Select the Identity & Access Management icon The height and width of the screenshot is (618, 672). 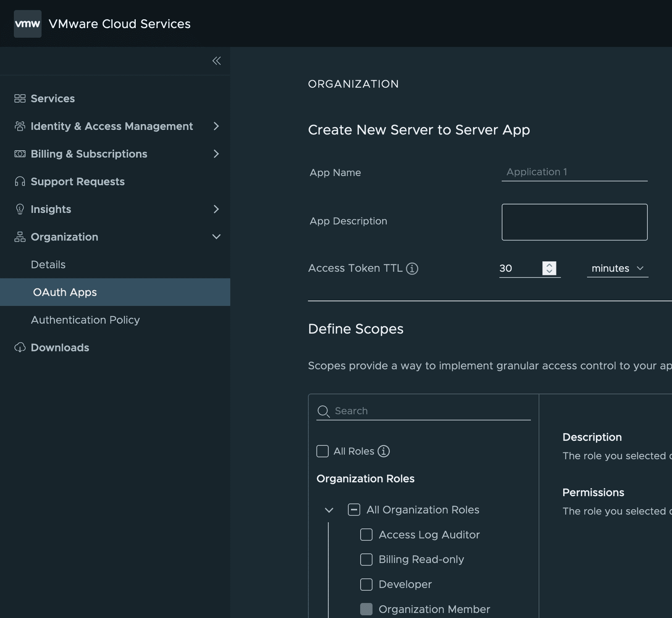point(20,126)
